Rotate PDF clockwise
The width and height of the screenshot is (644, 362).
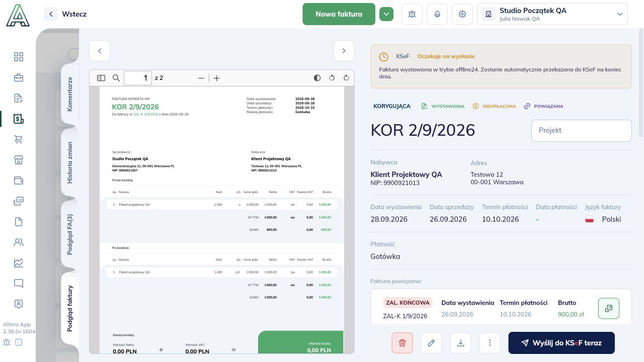point(346,78)
